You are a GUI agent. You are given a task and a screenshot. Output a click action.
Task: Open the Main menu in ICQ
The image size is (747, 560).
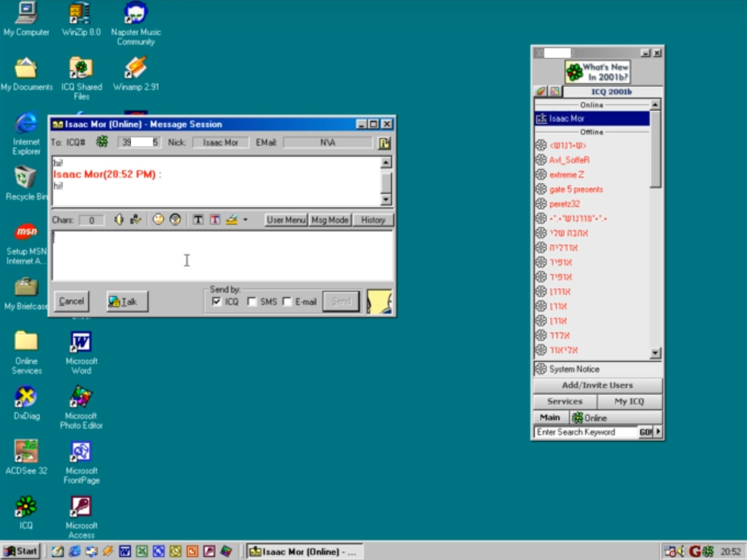(550, 417)
